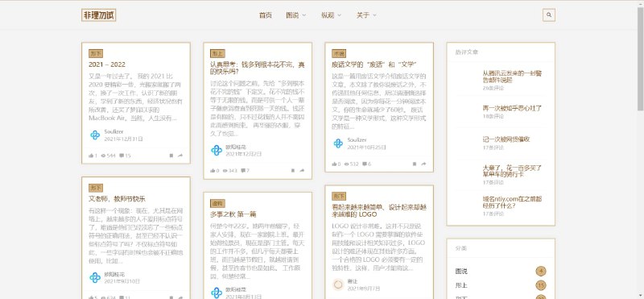Open post 多事之秋 第一篇
Viewport: 644px width, 299px height.
click(x=233, y=214)
